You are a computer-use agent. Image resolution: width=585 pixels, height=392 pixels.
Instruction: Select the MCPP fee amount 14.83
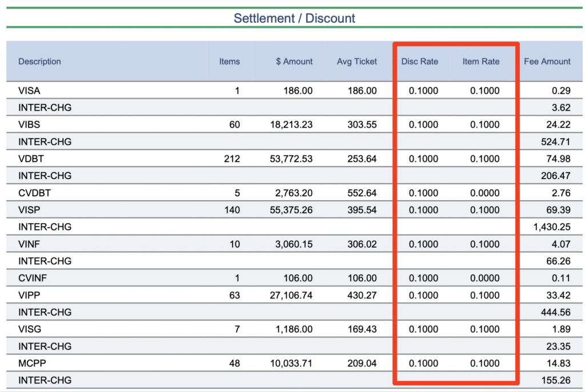click(x=559, y=363)
